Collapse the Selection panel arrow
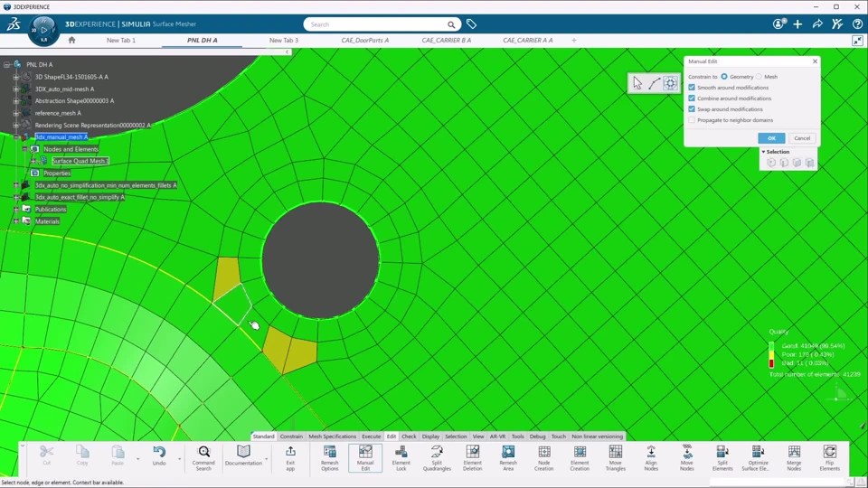The image size is (868, 488). pyautogui.click(x=763, y=152)
